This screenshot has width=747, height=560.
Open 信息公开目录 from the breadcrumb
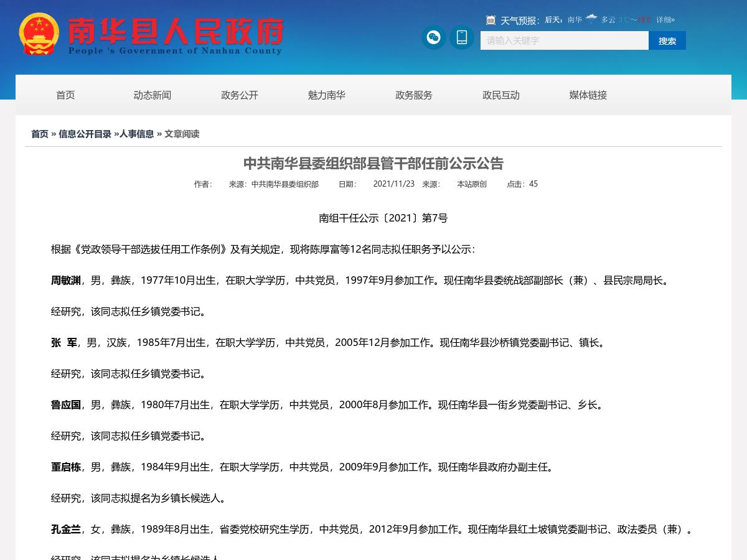click(85, 134)
